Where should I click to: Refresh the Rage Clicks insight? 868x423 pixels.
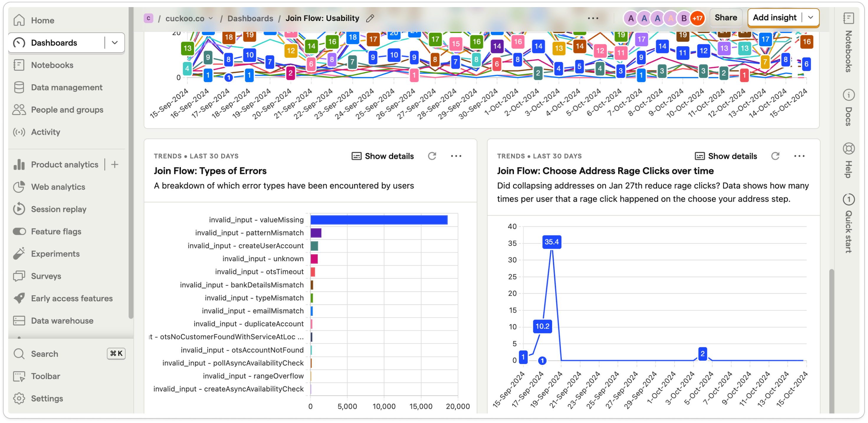click(775, 156)
